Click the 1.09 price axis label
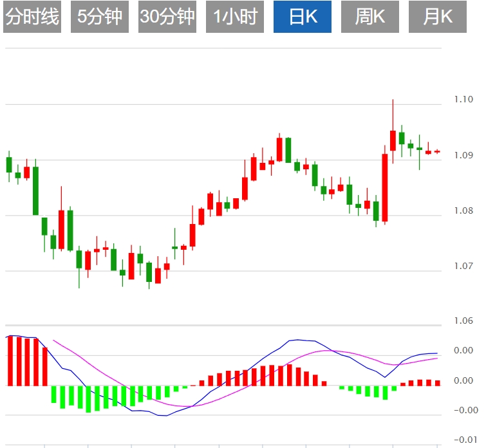Viewport: 486px width, 448px height. 463,155
